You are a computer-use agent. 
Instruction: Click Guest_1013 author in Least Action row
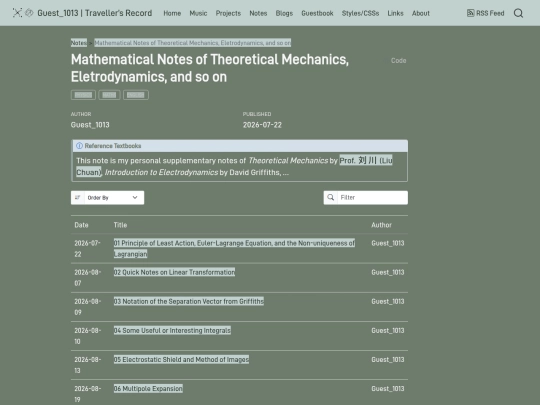tap(388, 243)
